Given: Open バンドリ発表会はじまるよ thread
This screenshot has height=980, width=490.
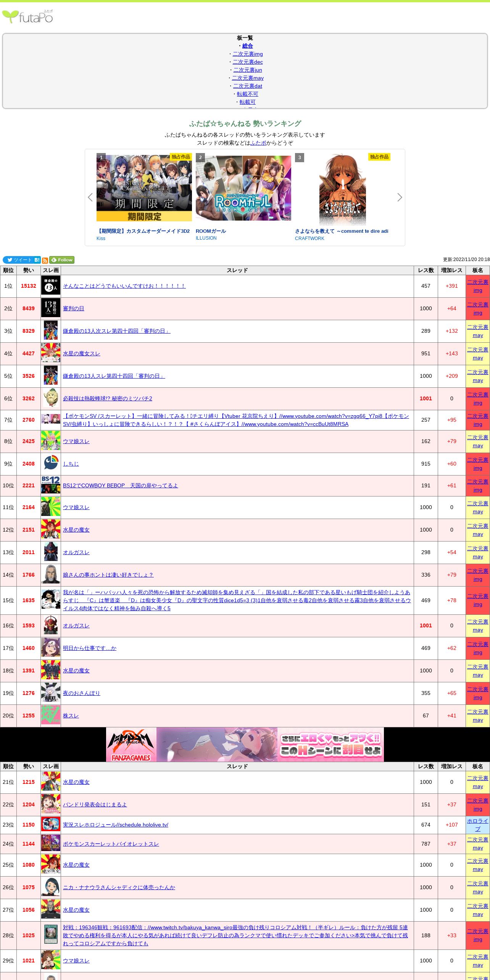Looking at the screenshot, I should pyautogui.click(x=95, y=804).
